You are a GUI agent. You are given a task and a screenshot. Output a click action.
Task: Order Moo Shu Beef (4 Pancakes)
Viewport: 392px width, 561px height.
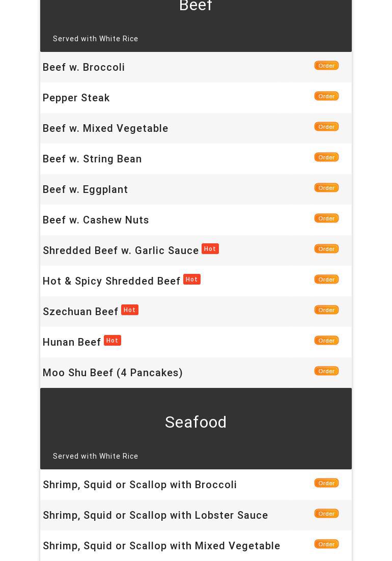point(326,371)
